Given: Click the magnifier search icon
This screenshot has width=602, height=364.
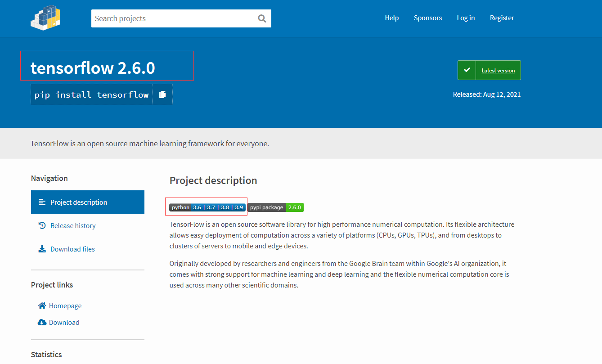Looking at the screenshot, I should click(x=262, y=18).
